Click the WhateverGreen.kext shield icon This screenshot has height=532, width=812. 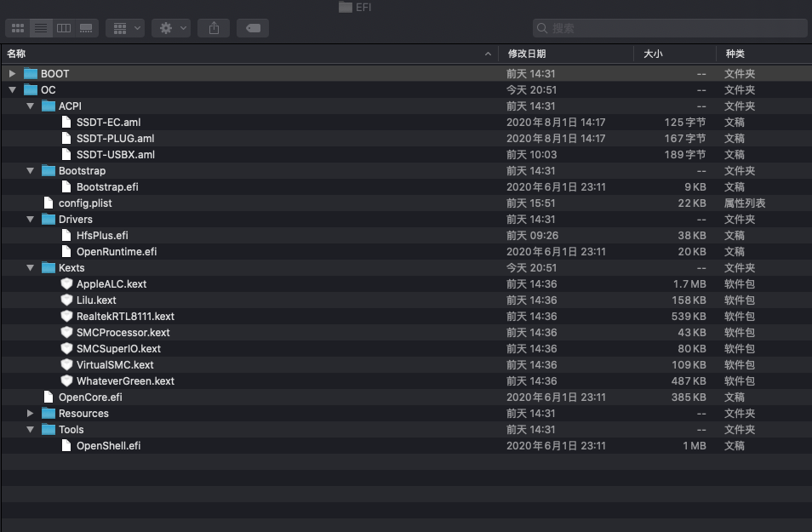pos(66,380)
